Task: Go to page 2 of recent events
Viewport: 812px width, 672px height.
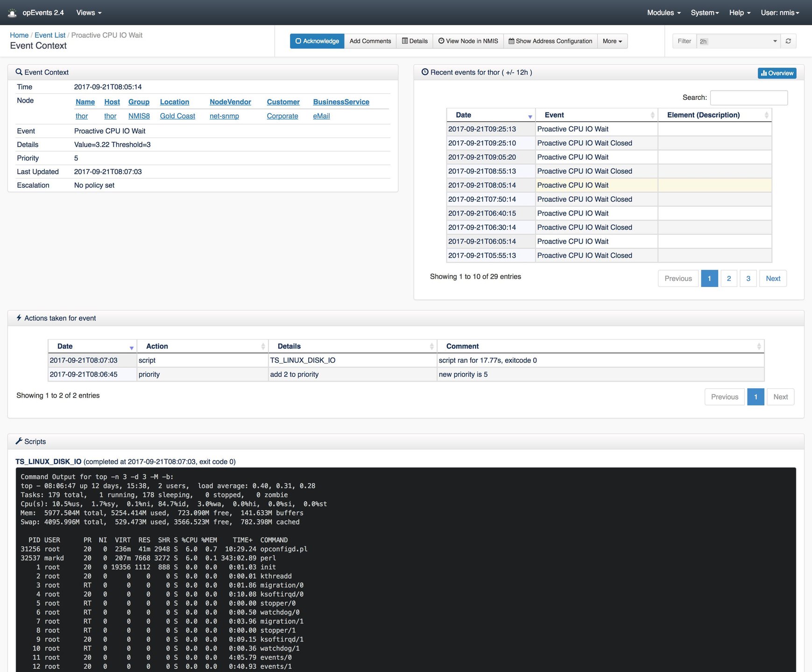Action: [729, 279]
